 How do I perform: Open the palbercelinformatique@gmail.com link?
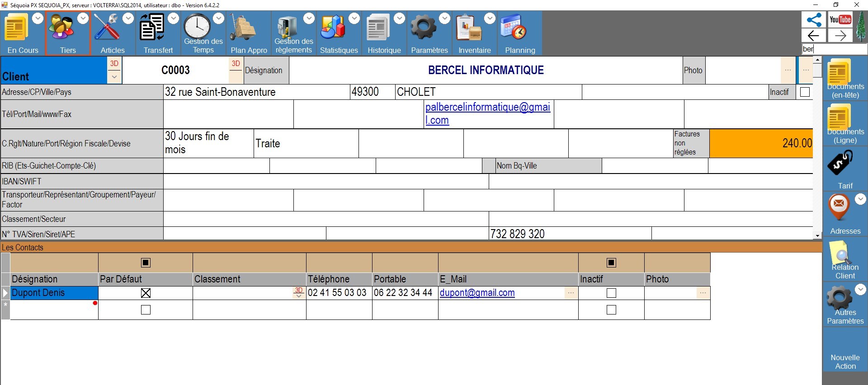point(488,113)
